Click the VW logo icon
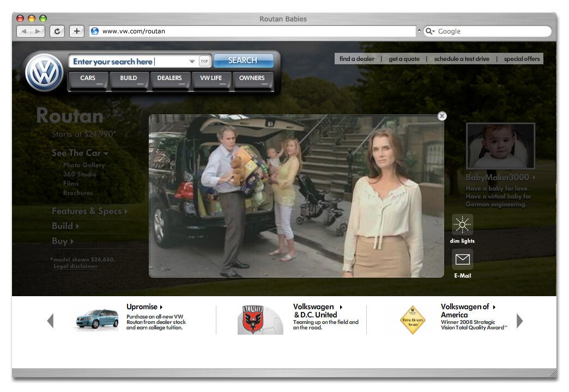 (44, 72)
